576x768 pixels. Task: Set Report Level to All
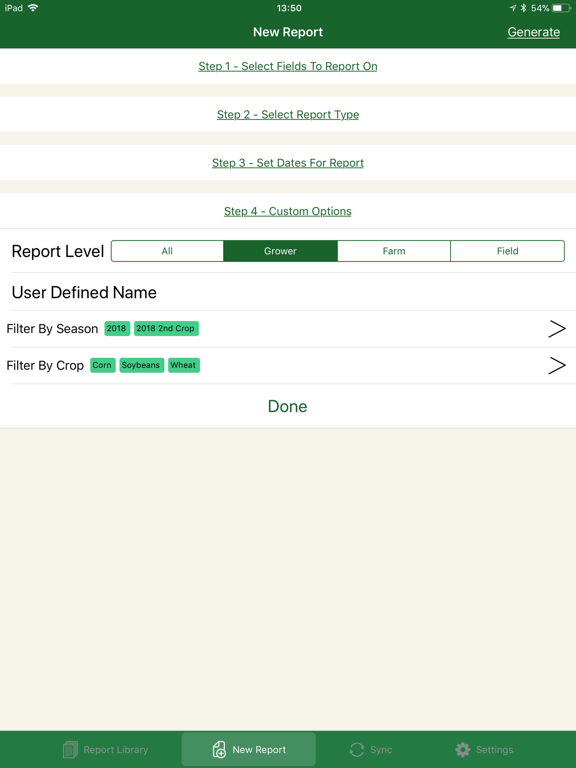click(168, 251)
